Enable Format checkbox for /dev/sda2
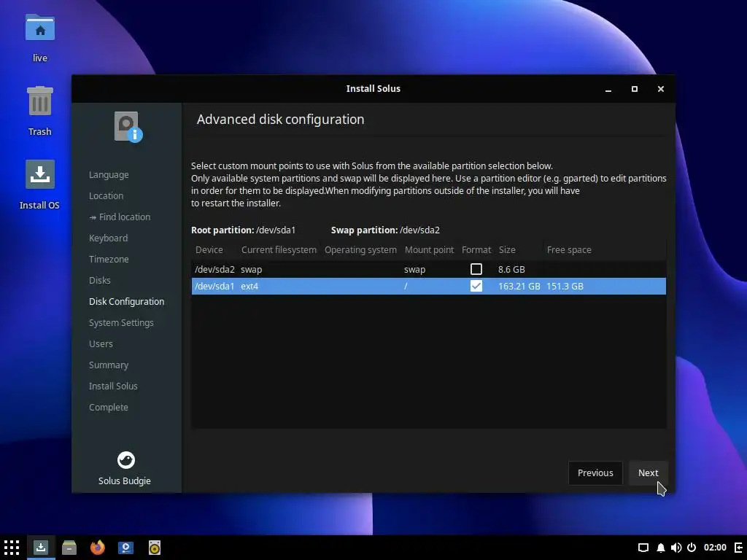 point(476,269)
